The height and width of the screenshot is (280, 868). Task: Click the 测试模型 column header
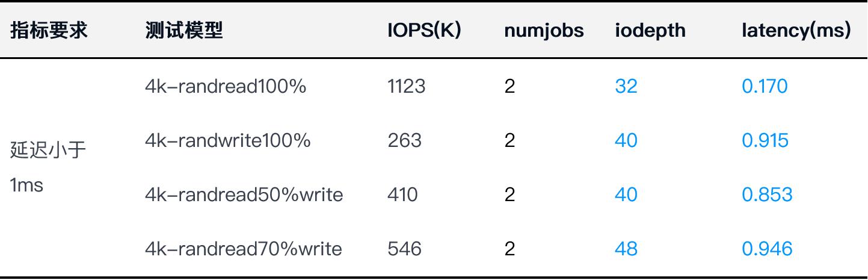[184, 31]
